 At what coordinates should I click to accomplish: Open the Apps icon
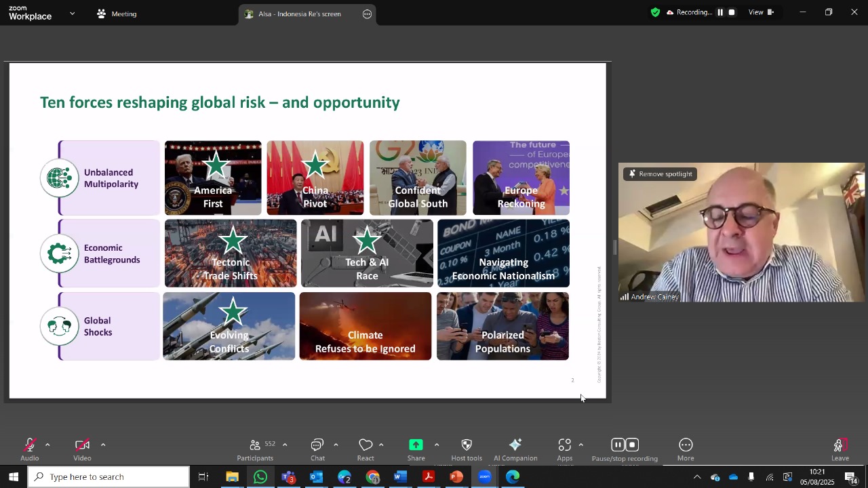tap(565, 445)
